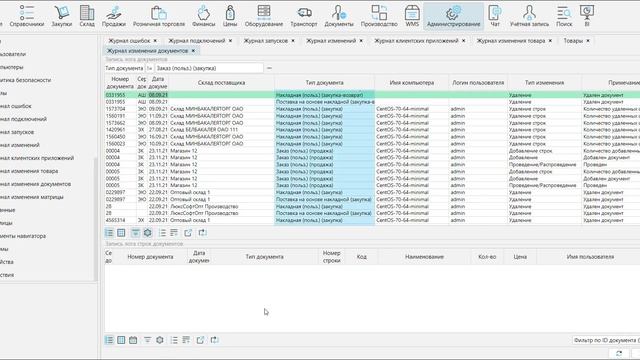Click export icon in upper grid toolbar

pyautogui.click(x=188, y=233)
